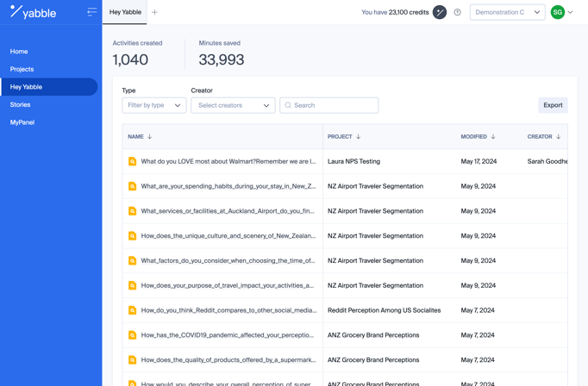
Task: Click the magic wand credits icon
Action: 440,12
